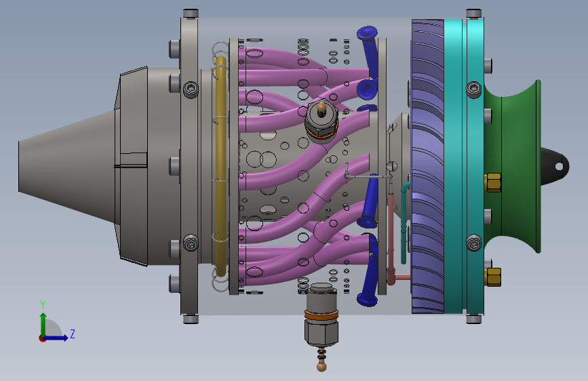Click the blue Z axis arrow of the triad
Image resolution: width=588 pixels, height=381 pixels.
(57, 338)
